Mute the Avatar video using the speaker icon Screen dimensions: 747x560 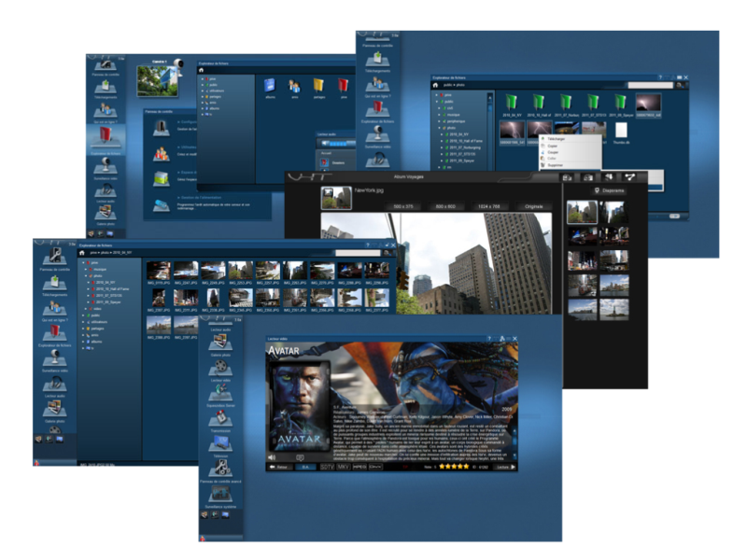point(272,457)
